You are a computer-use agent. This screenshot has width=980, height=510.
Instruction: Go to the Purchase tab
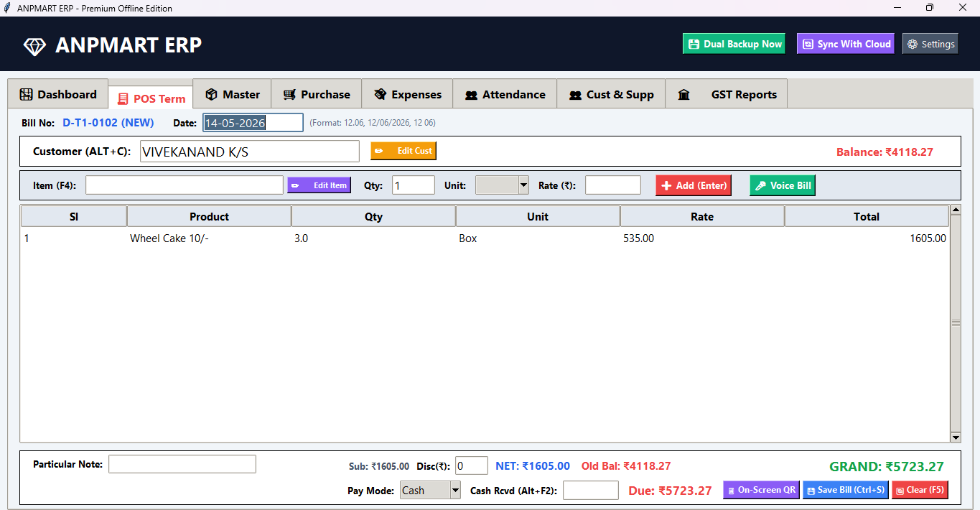coord(316,94)
